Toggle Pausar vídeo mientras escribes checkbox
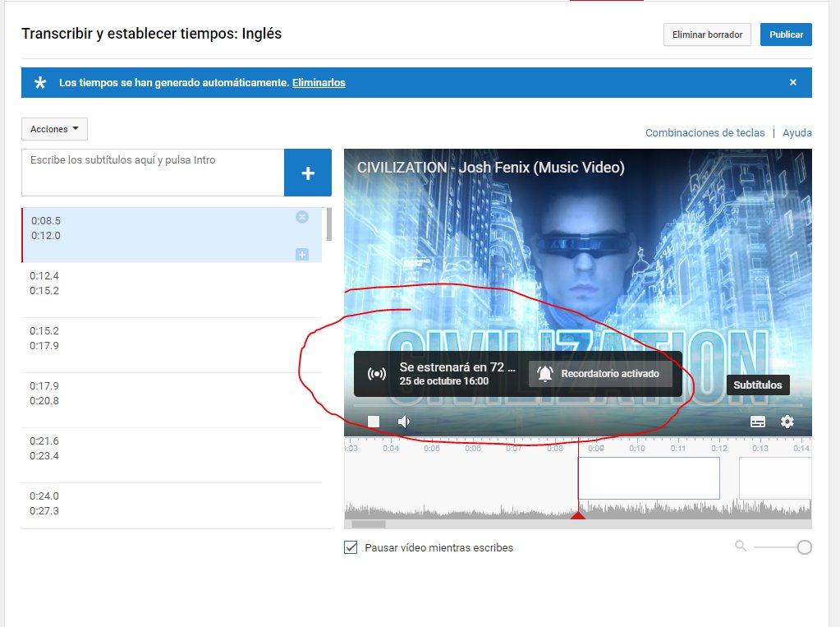840x627 pixels. click(x=351, y=547)
